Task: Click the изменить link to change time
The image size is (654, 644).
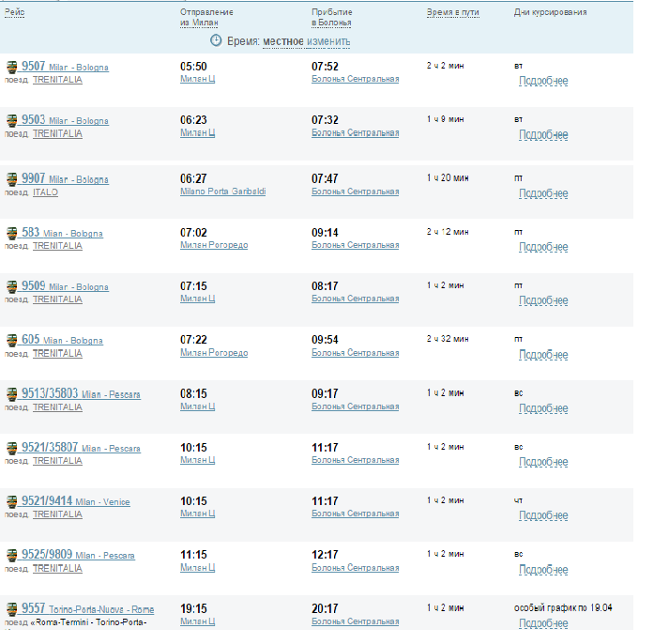Action: coord(328,41)
